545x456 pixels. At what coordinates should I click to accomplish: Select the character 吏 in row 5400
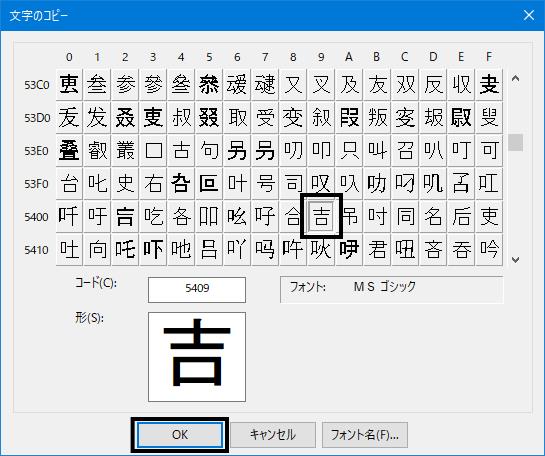(489, 217)
